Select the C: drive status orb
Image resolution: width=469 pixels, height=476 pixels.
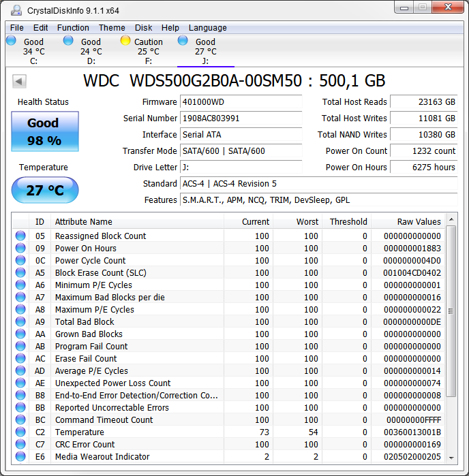11,40
